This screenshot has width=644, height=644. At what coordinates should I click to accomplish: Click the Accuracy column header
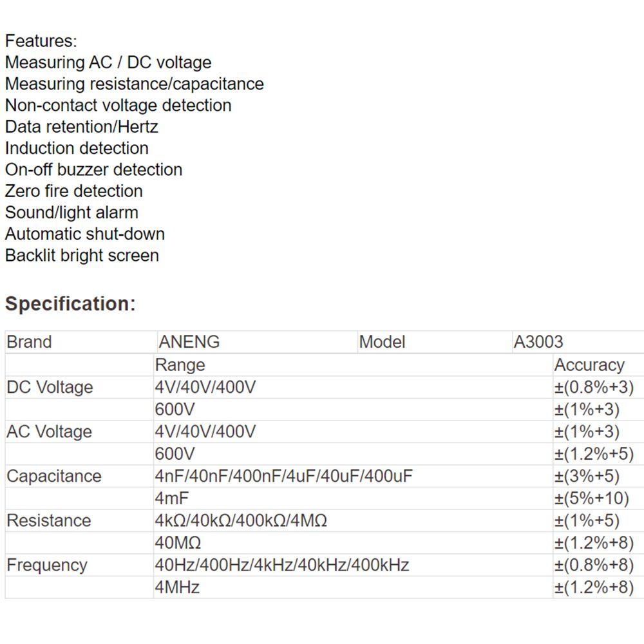(x=589, y=365)
